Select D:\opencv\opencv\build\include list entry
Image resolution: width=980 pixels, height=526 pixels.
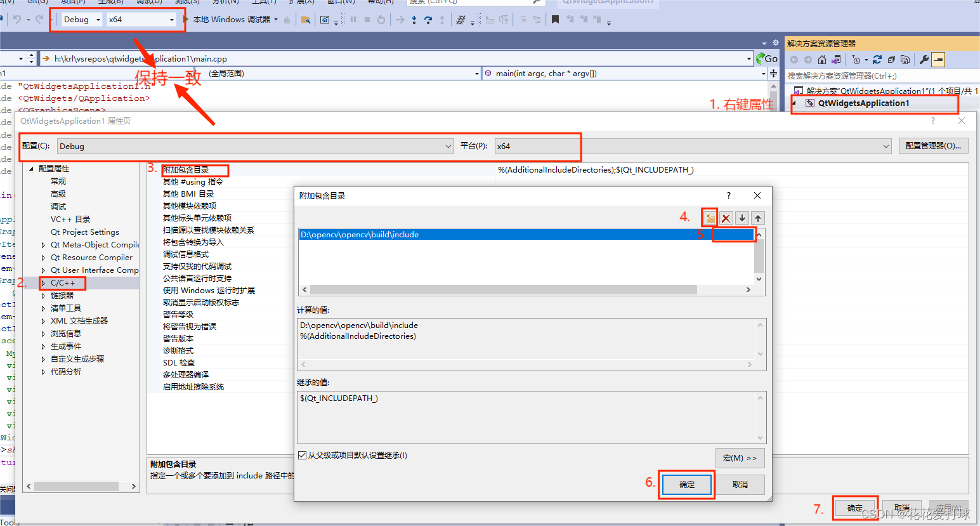(x=526, y=235)
